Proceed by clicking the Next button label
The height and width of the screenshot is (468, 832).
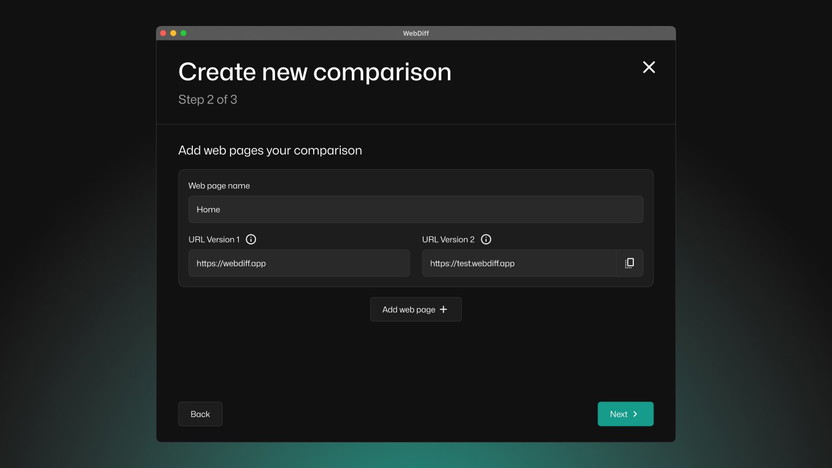pos(618,414)
